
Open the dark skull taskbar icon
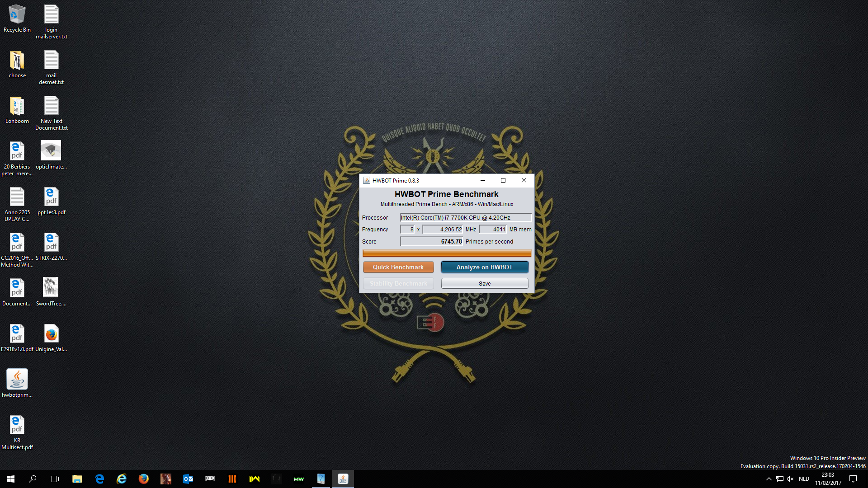pyautogui.click(x=277, y=479)
